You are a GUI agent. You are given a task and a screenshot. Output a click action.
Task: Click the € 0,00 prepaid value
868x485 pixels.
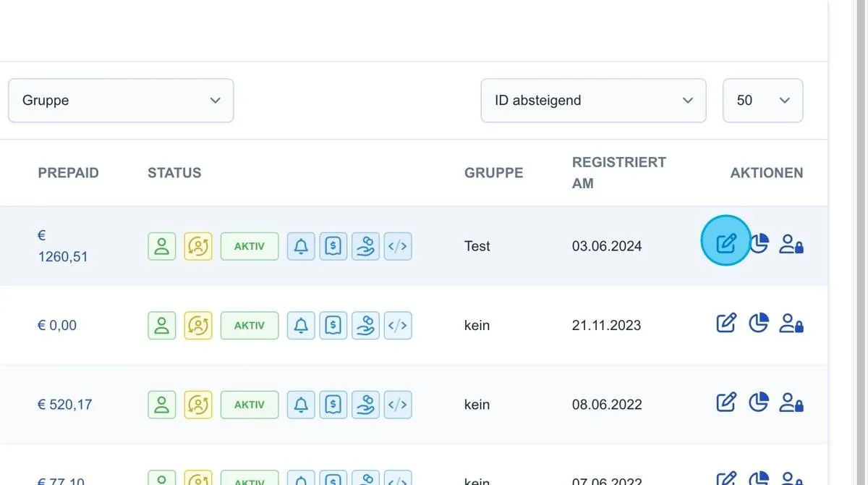(57, 326)
